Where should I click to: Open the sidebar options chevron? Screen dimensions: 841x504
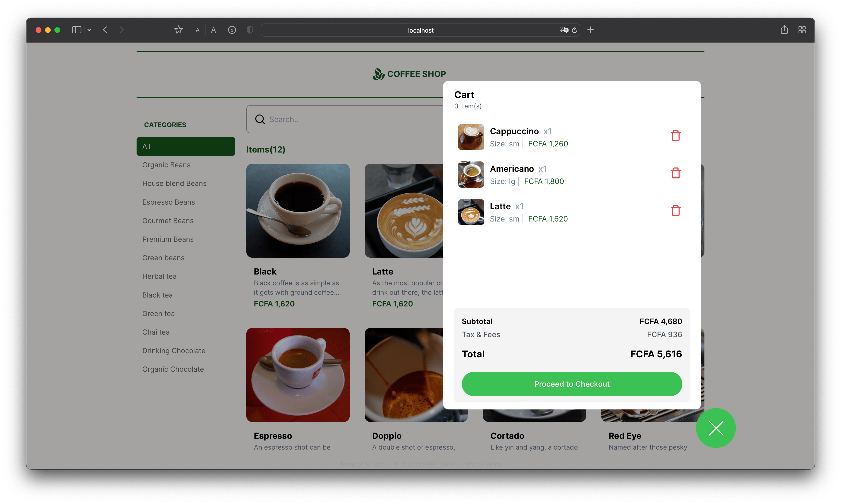[x=89, y=30]
